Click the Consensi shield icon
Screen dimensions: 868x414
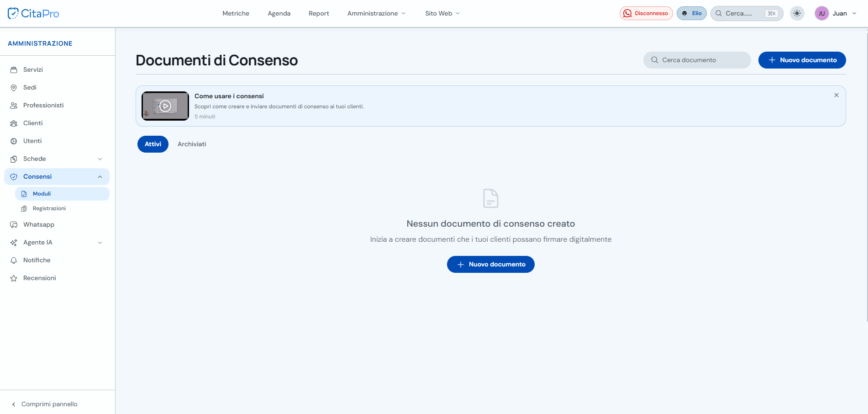coord(14,176)
